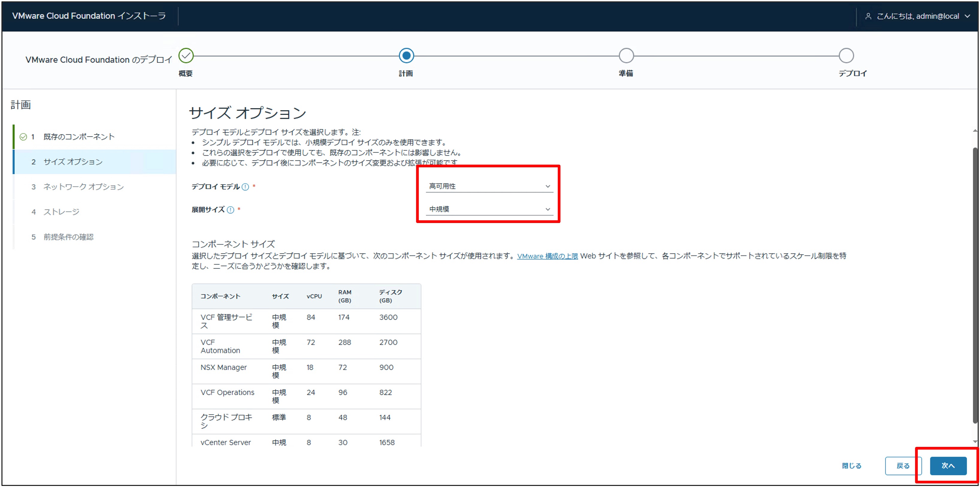Click the RAM (GB) column header
This screenshot has height=487, width=980.
(x=345, y=296)
